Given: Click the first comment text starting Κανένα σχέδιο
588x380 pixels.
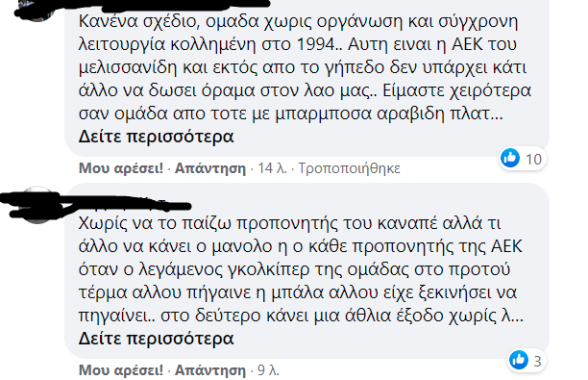Looking at the screenshot, I should tap(305, 67).
